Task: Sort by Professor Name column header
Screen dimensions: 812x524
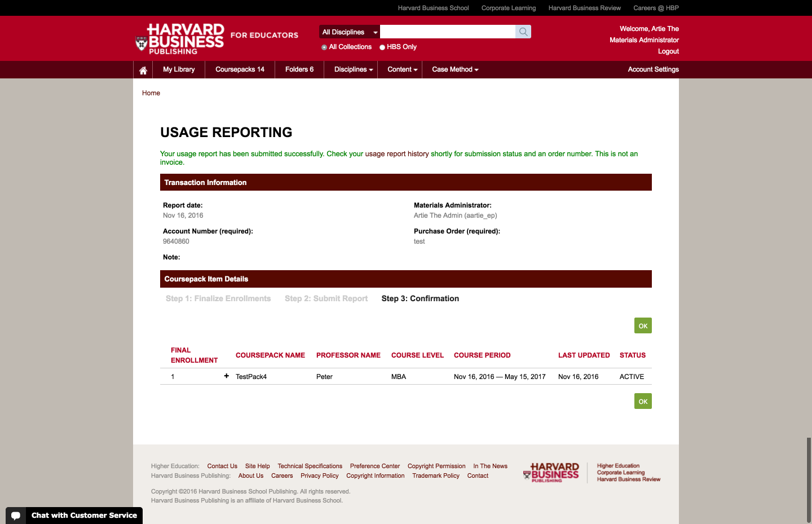Action: 348,355
